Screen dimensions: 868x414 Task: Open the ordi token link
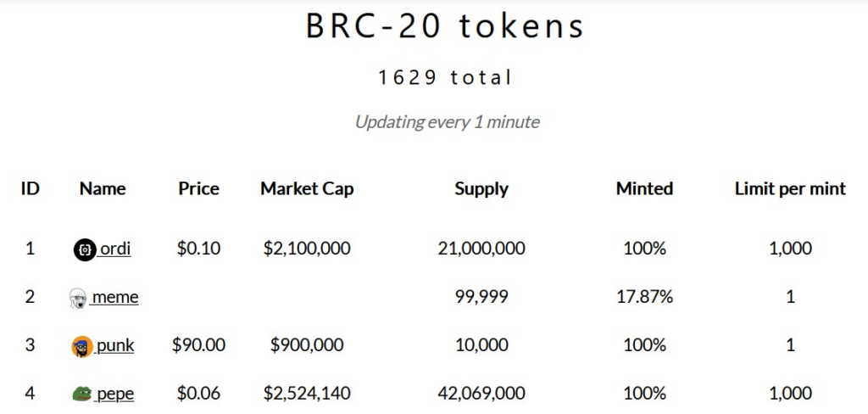pyautogui.click(x=115, y=249)
